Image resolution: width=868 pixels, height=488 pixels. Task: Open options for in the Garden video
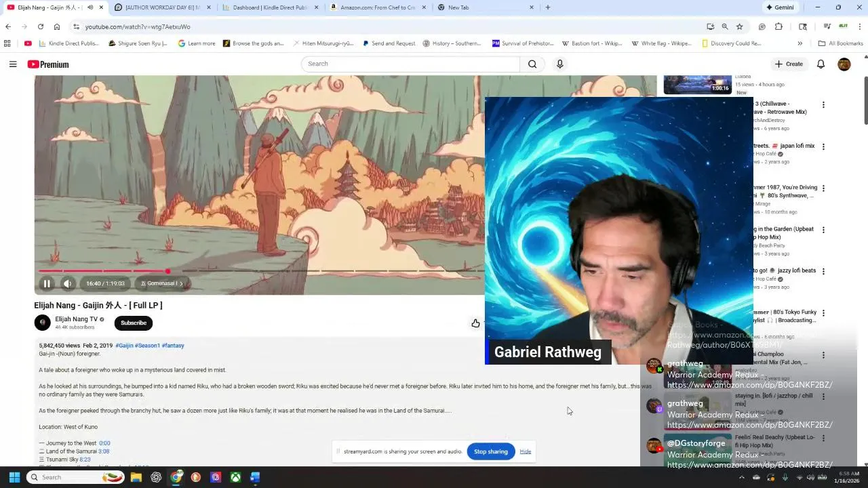coord(823,230)
